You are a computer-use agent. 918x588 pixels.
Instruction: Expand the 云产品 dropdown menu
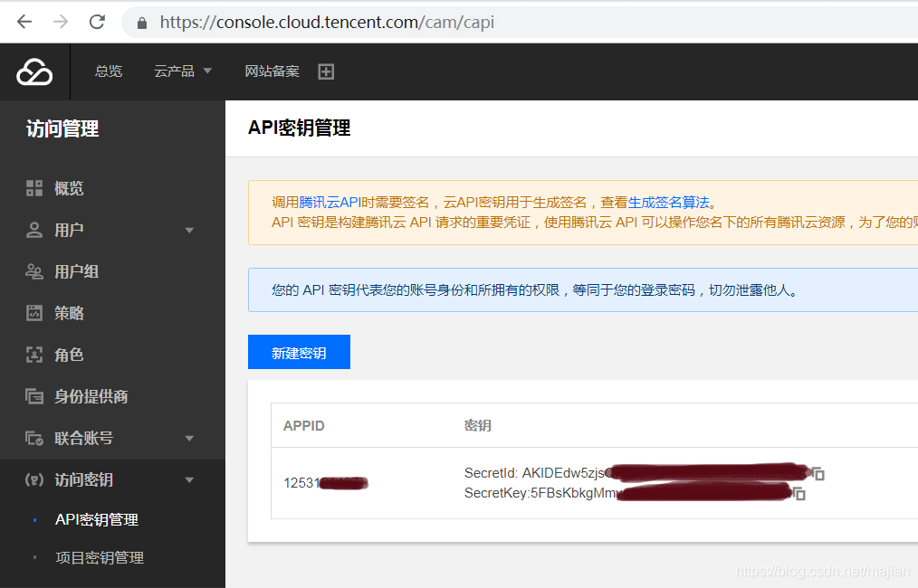coord(183,71)
